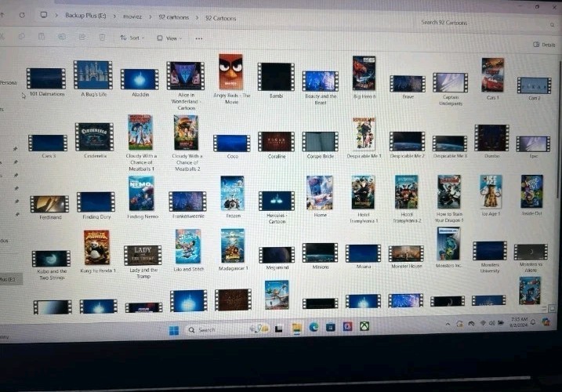Click the Delete trash icon in toolbar

102,37
